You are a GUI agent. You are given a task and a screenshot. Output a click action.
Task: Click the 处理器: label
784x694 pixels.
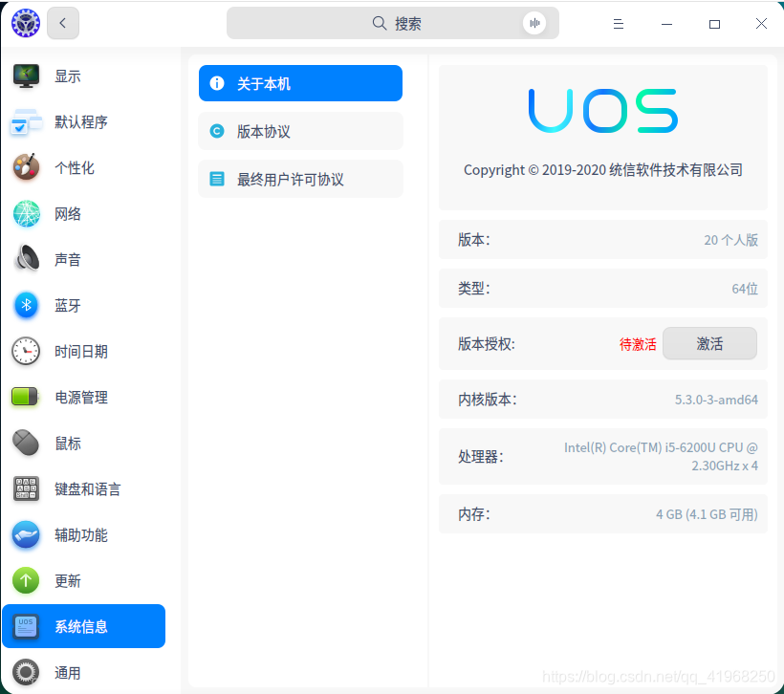pyautogui.click(x=481, y=457)
